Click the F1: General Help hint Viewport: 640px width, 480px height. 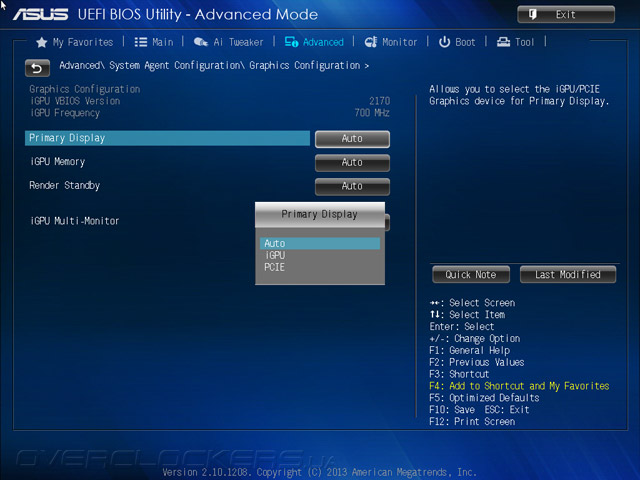(470, 351)
